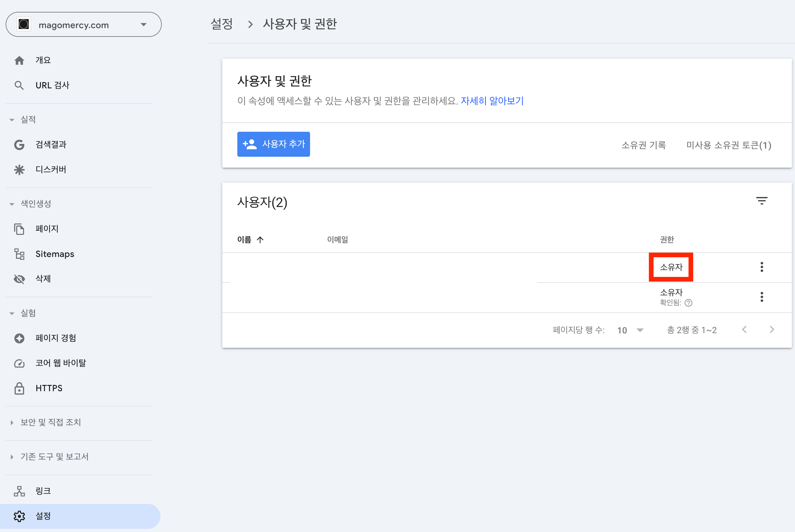Open more options for 확인됨 소유자 row
The width and height of the screenshot is (795, 532).
tap(762, 297)
